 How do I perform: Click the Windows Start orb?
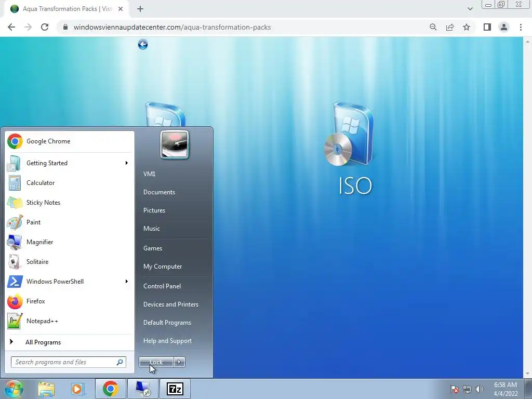click(14, 389)
